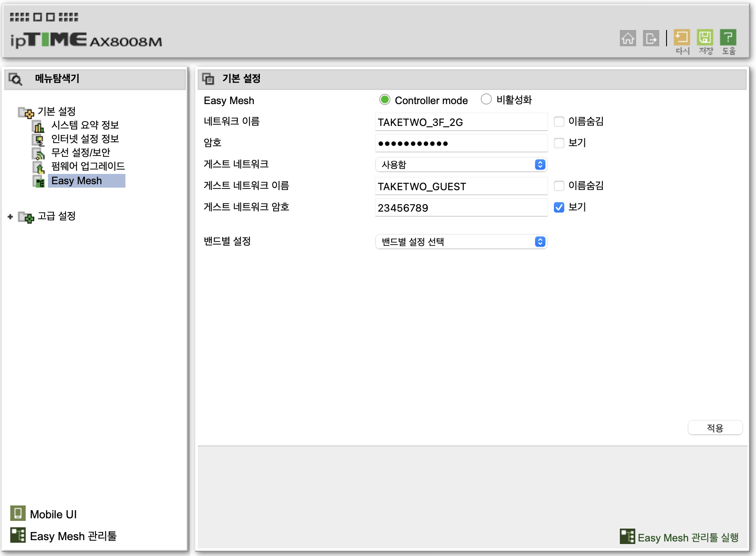
Task: Click the 인터넷 설정 정보 computer icon
Action: click(x=39, y=140)
